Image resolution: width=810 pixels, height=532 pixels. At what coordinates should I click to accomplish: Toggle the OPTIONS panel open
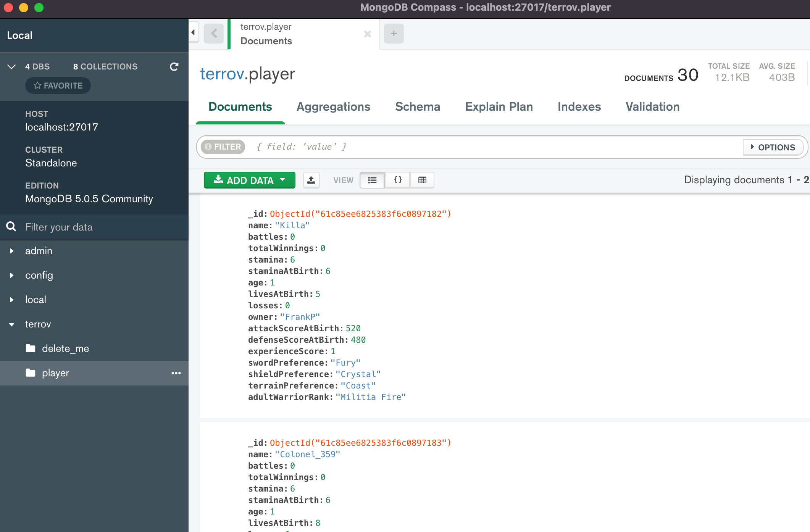coord(772,147)
